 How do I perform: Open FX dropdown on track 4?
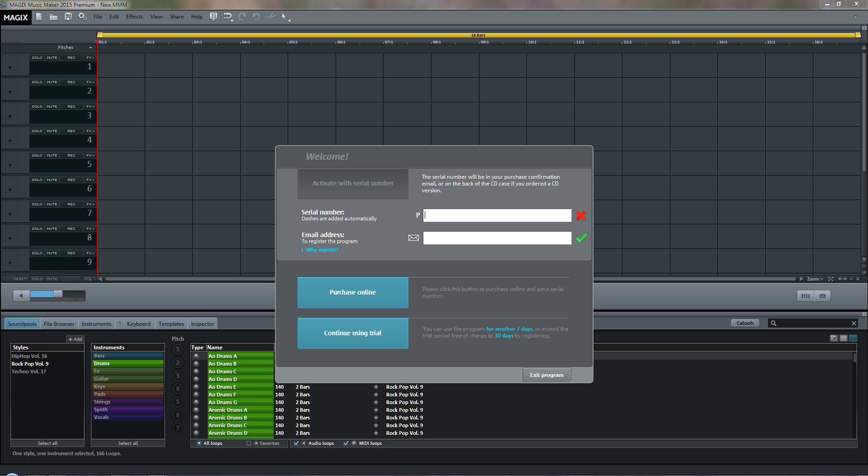tap(90, 131)
